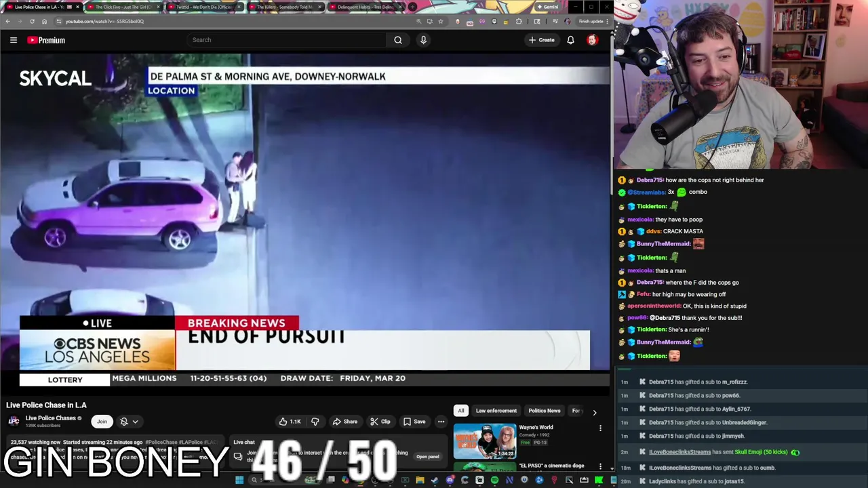Dislike the video thumbs down

[x=315, y=422]
